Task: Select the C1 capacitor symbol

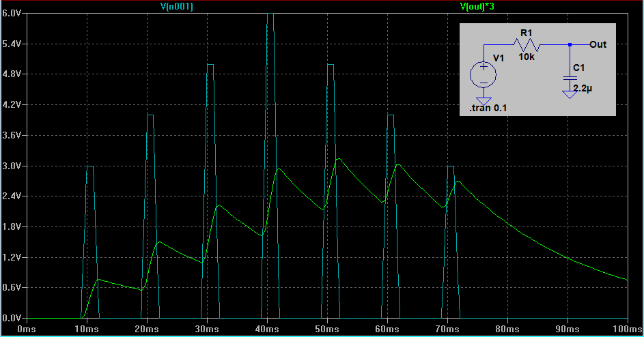Action: (570, 78)
